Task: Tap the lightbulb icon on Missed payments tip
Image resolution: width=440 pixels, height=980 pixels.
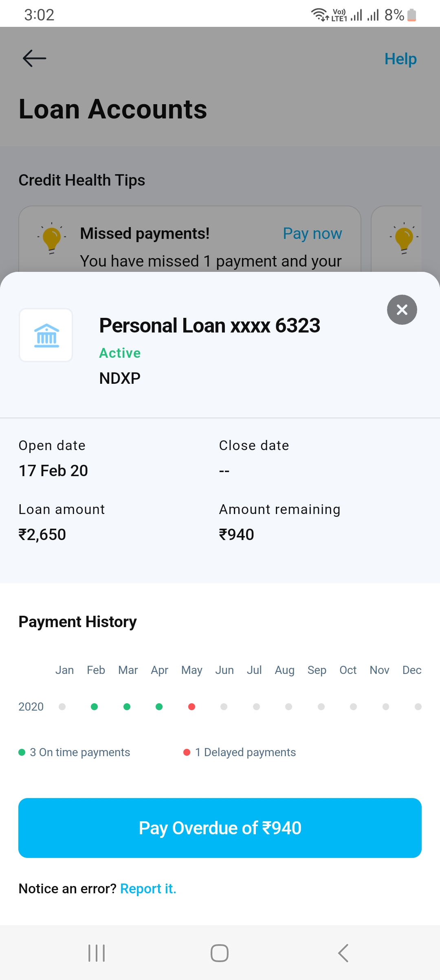Action: 52,238
